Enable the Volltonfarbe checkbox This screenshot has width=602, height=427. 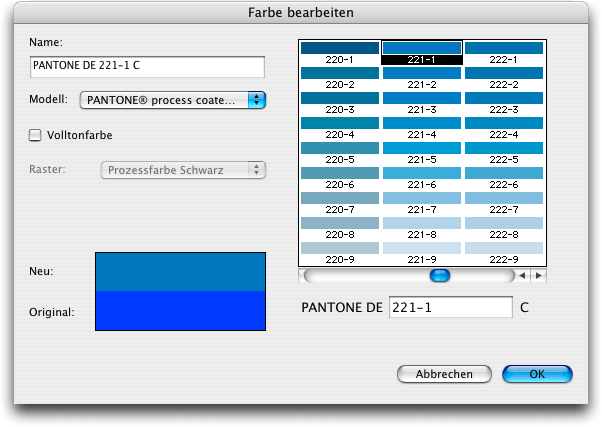coord(35,135)
